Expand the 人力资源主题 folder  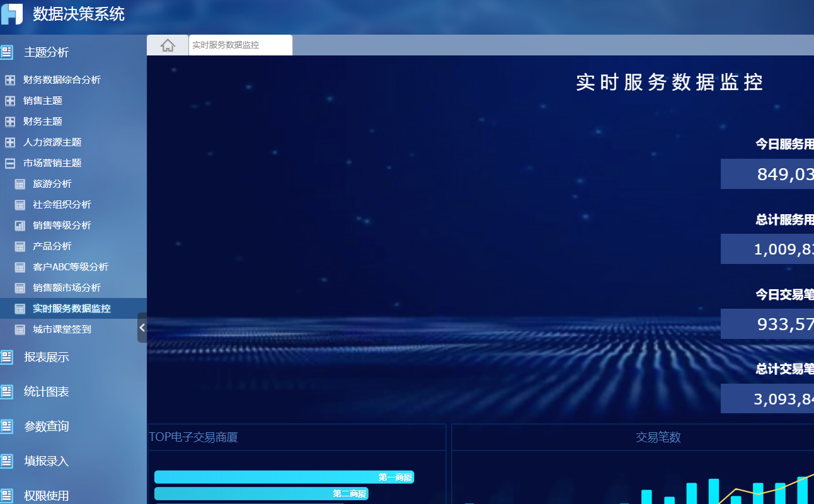click(x=10, y=142)
